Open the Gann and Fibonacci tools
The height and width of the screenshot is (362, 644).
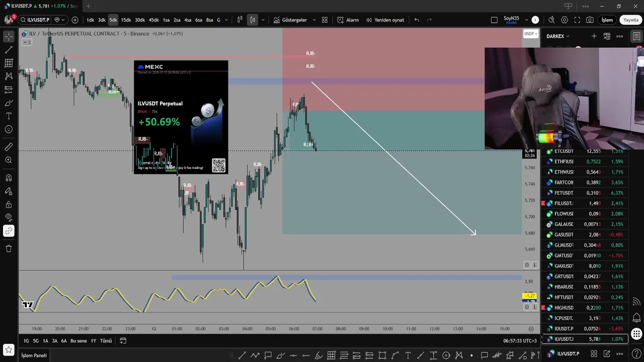coord(9,63)
